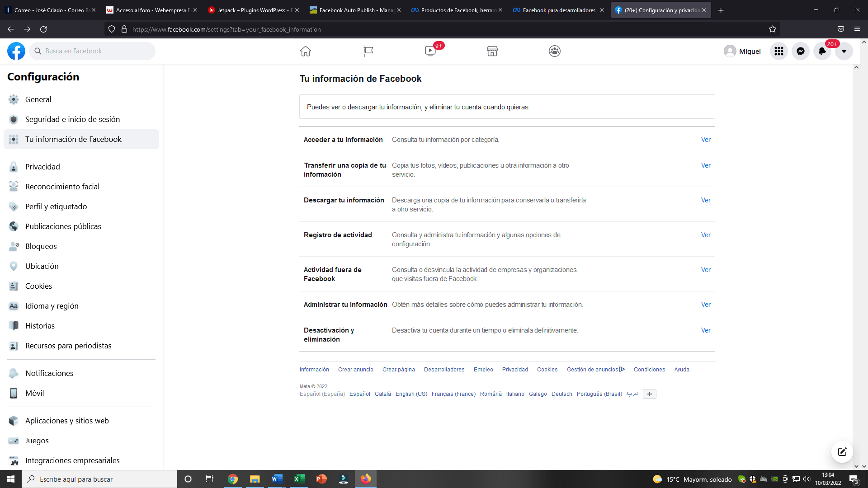
Task: Select General in settings sidebar
Action: (81, 99)
